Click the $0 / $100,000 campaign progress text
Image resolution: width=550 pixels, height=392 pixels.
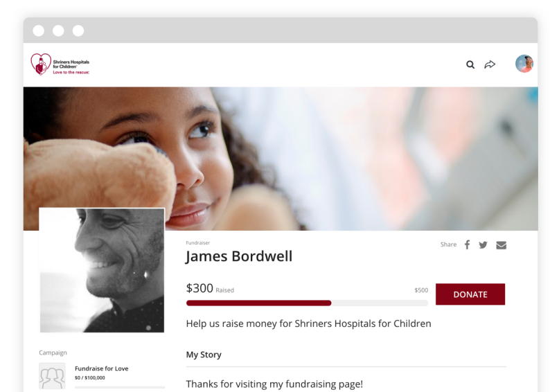point(90,377)
